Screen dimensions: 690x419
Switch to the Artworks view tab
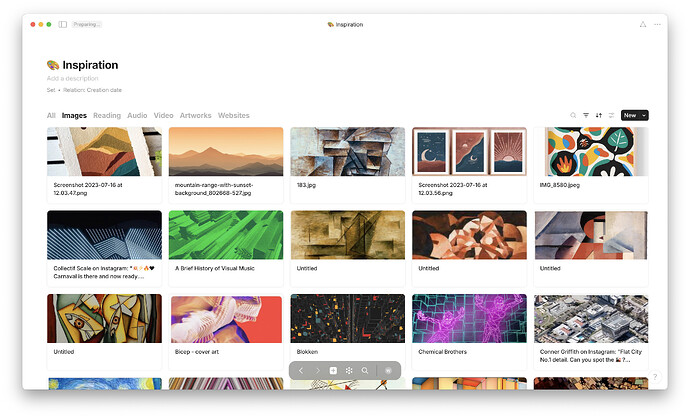click(195, 115)
